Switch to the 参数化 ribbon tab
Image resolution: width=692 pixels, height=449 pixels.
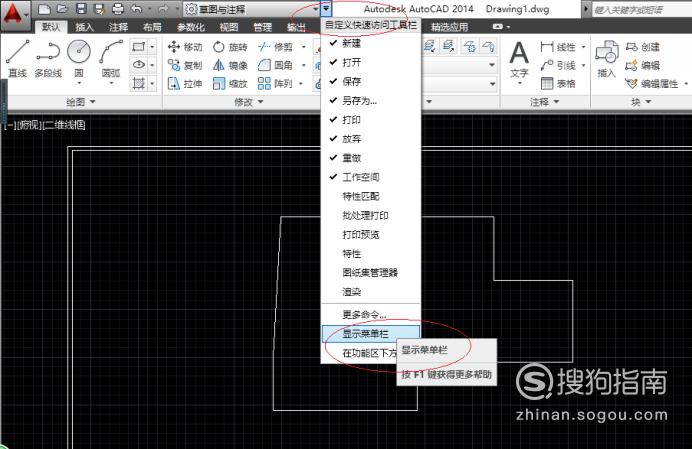pyautogui.click(x=191, y=27)
